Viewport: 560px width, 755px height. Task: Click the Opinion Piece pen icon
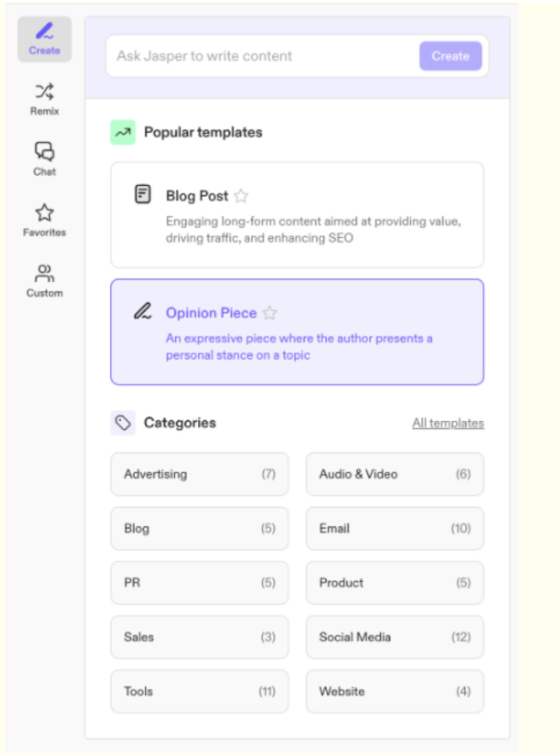coord(142,311)
